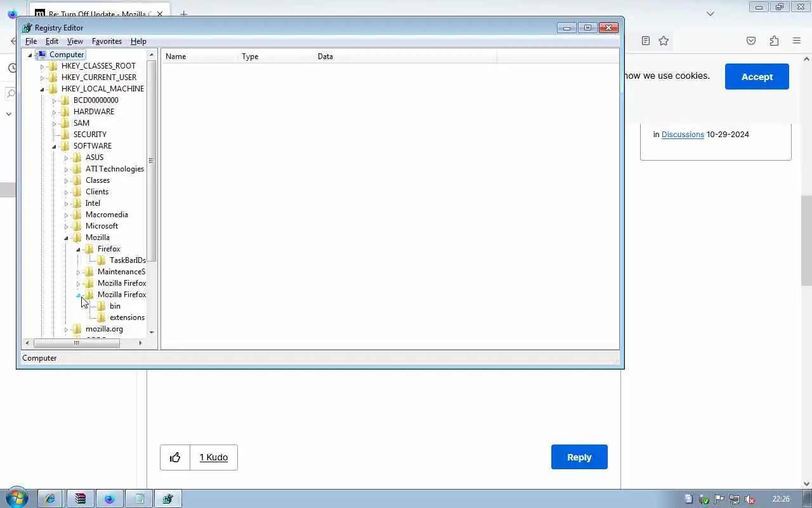Click the Accept cookies button

[757, 77]
